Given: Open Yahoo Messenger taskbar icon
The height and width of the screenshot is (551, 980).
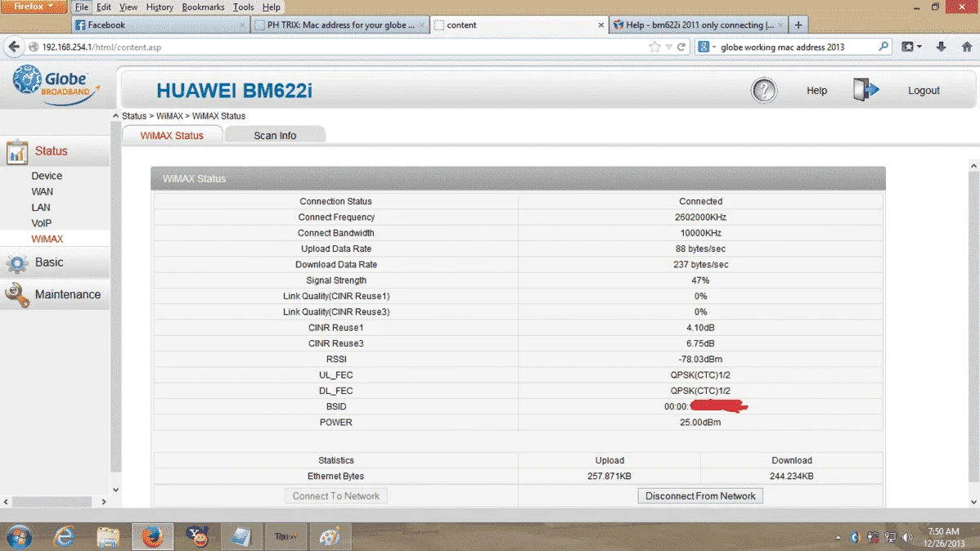Looking at the screenshot, I should coord(197,536).
